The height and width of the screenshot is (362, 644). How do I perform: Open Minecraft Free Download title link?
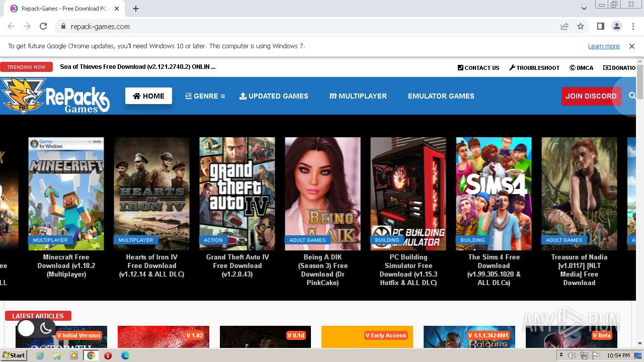click(x=66, y=265)
